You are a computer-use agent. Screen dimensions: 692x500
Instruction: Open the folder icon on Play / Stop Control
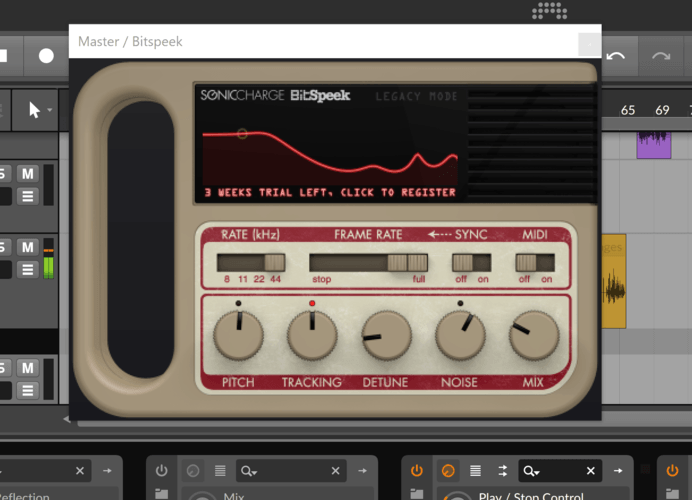(417, 494)
